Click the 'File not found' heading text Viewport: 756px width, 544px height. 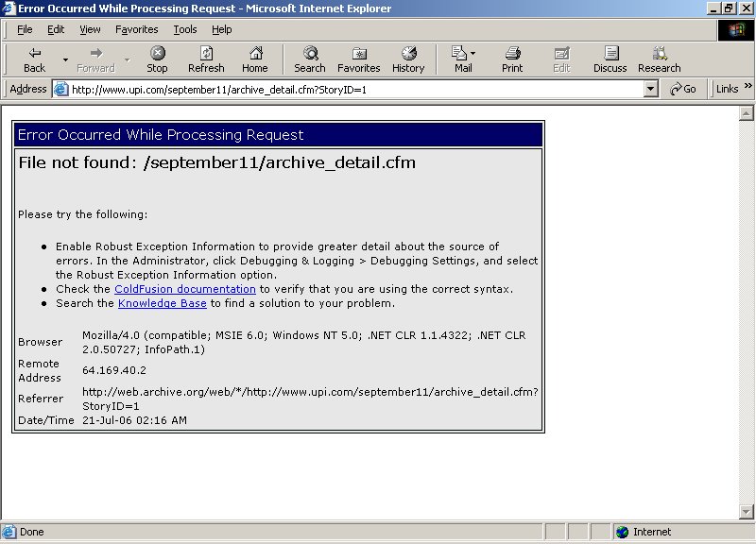pyautogui.click(x=217, y=162)
